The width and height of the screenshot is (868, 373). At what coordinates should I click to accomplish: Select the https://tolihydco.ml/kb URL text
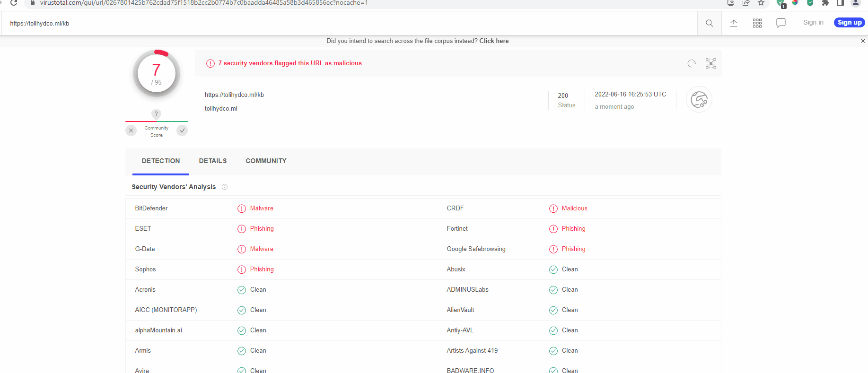click(x=234, y=95)
